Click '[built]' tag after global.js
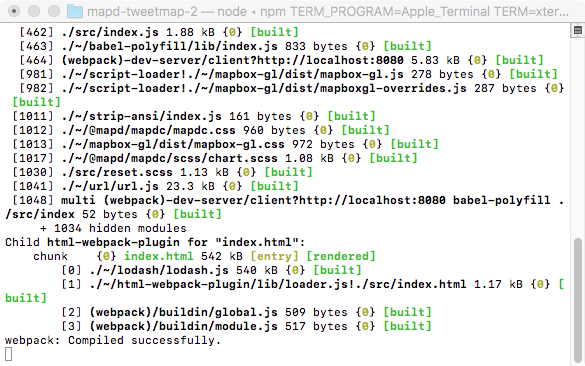Image resolution: width=585 pixels, height=366 pixels. coord(407,312)
